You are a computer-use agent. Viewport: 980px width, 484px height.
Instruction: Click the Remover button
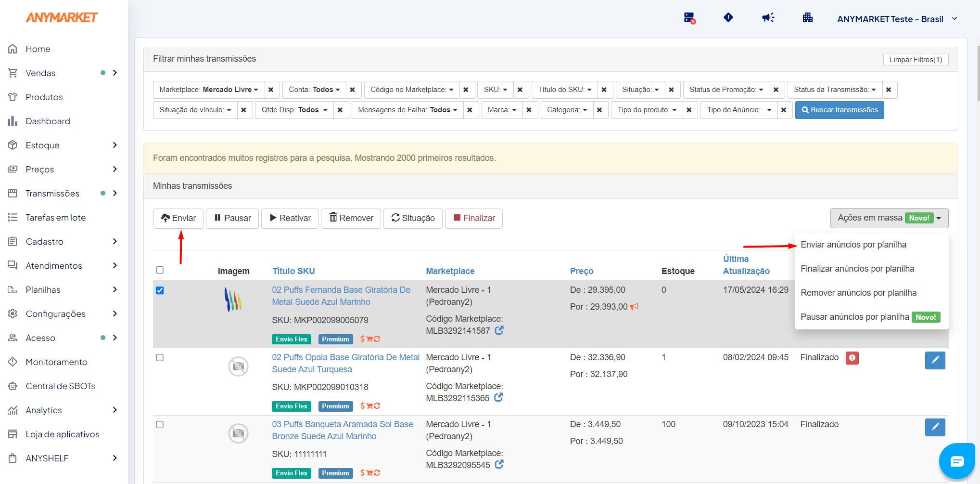click(x=351, y=218)
